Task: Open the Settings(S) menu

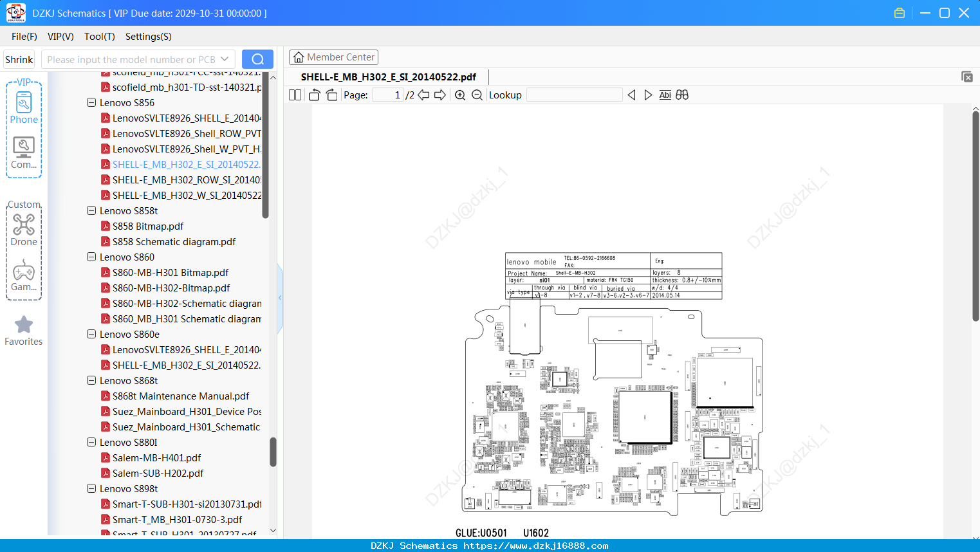Action: (149, 37)
